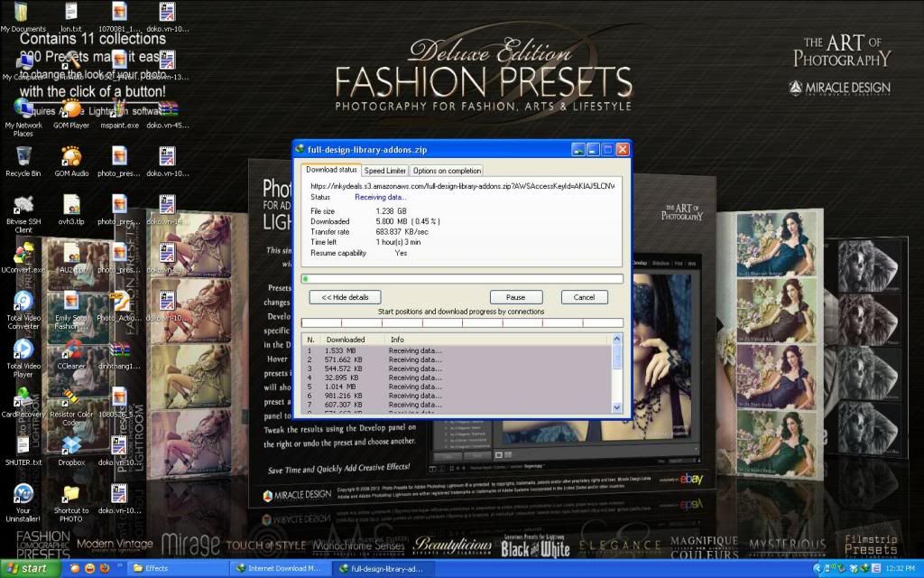Click the full-design-library-ad taskbar button
924x578 pixels.
click(383, 569)
